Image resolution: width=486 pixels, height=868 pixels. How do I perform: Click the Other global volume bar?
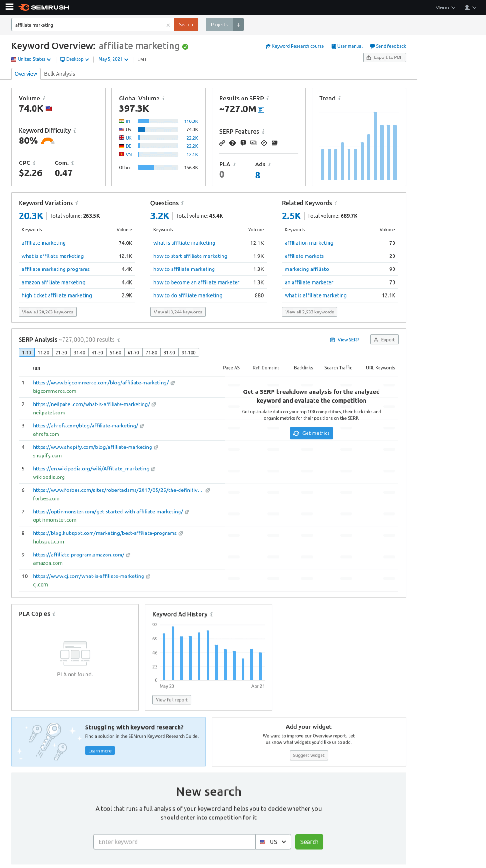[158, 167]
